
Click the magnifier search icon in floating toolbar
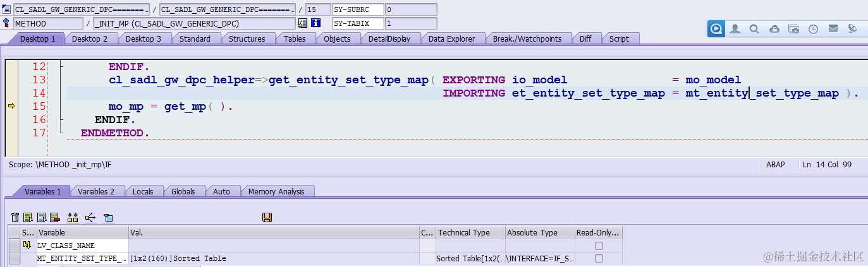pyautogui.click(x=754, y=28)
